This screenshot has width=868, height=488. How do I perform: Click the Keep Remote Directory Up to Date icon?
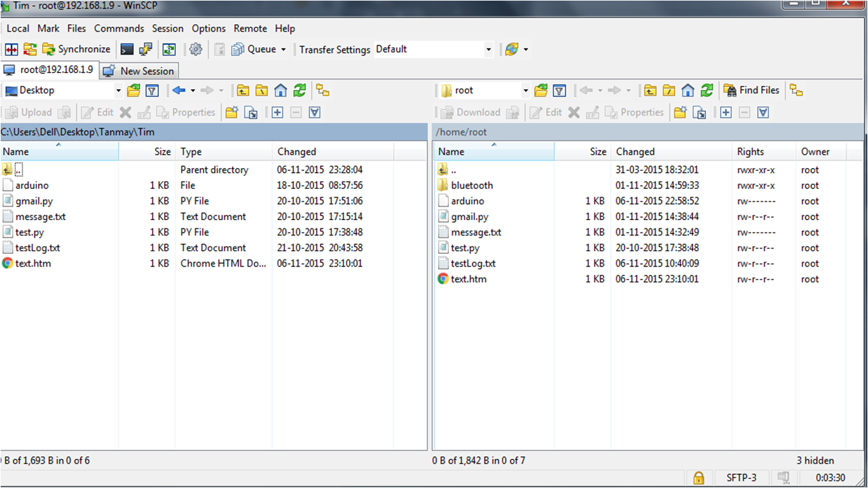[x=169, y=49]
